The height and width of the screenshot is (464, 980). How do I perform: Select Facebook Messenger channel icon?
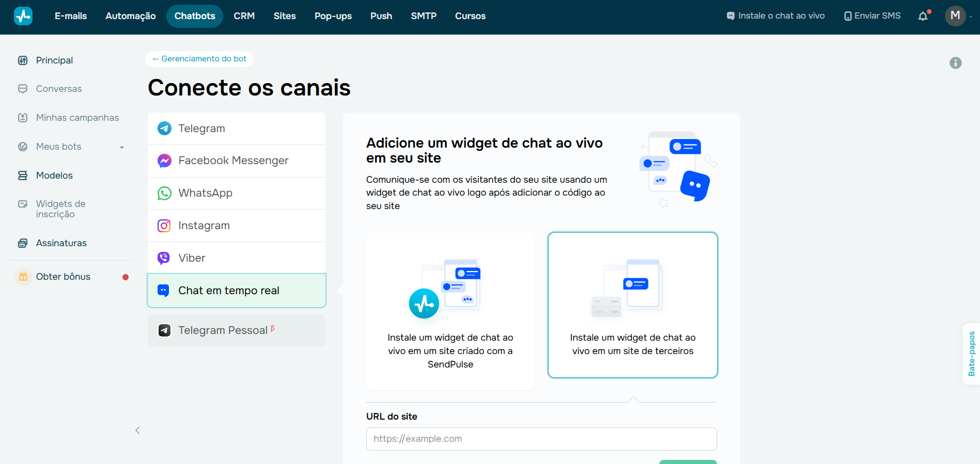(164, 161)
